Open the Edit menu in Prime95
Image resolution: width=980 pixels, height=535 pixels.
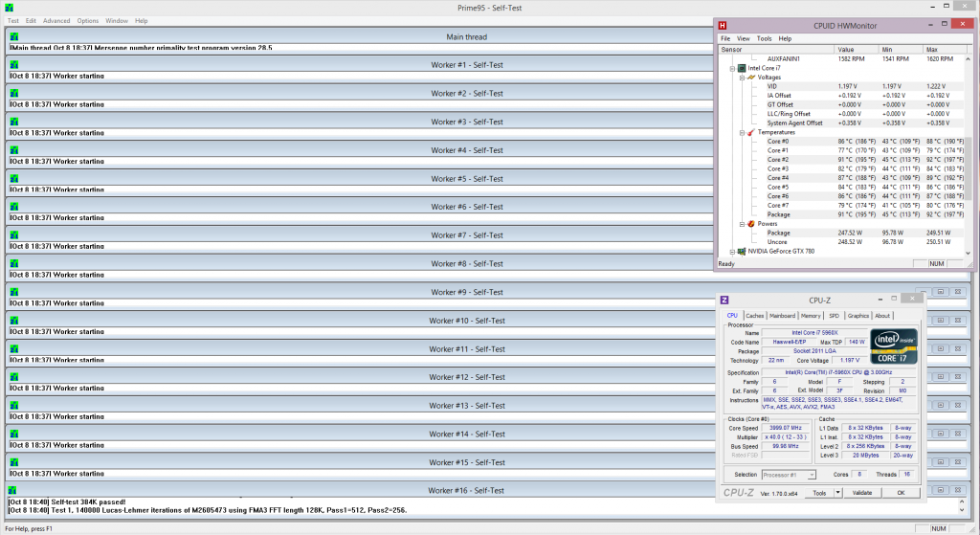click(31, 21)
